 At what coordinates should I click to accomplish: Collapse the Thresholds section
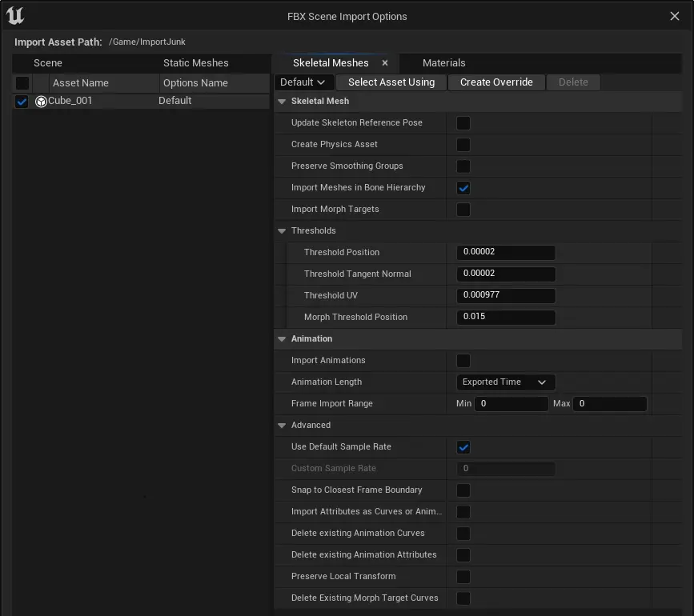282,231
